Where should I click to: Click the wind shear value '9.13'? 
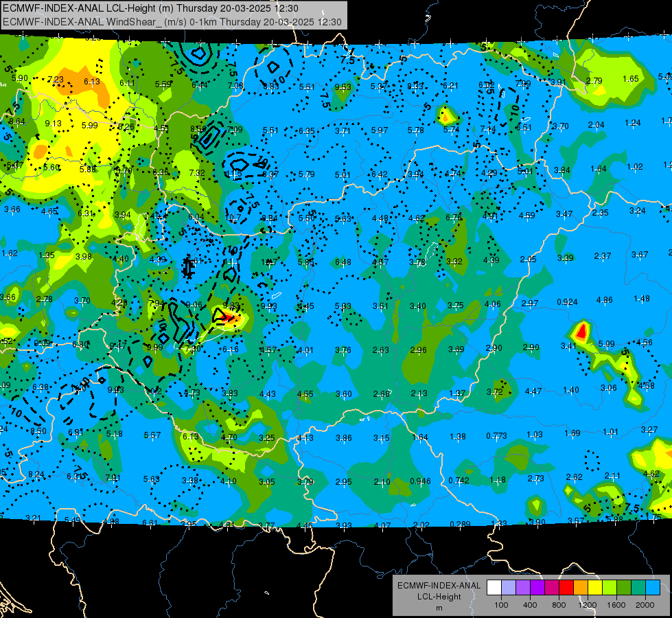tap(53, 123)
